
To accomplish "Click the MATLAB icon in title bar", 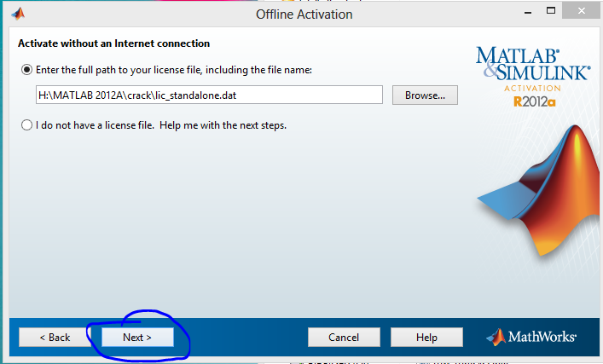I will [x=18, y=14].
